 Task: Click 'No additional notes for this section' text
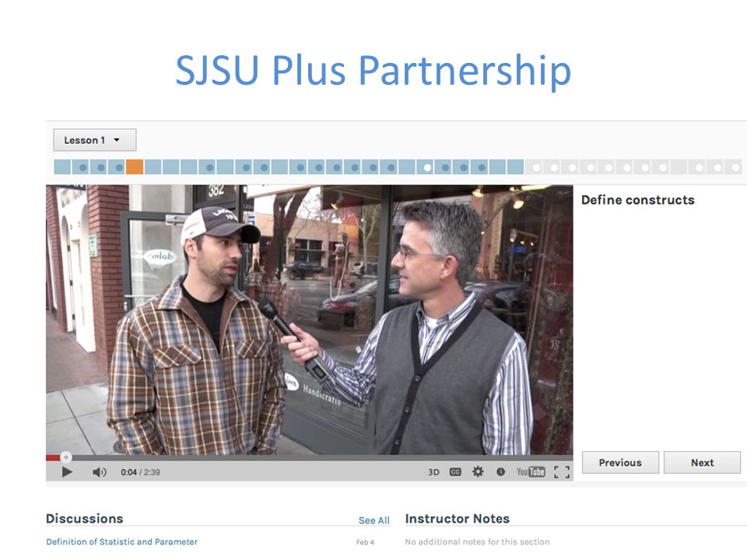[477, 542]
